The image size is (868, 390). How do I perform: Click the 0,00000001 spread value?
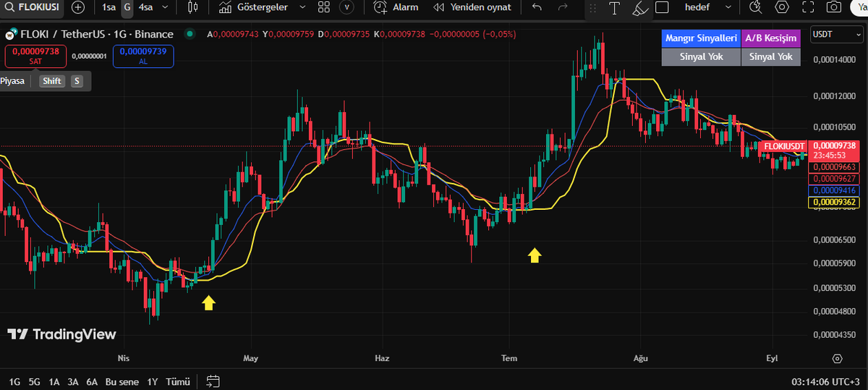click(x=90, y=56)
